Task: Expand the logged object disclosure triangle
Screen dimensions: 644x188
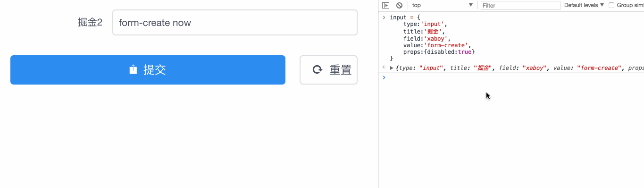Action: 392,68
